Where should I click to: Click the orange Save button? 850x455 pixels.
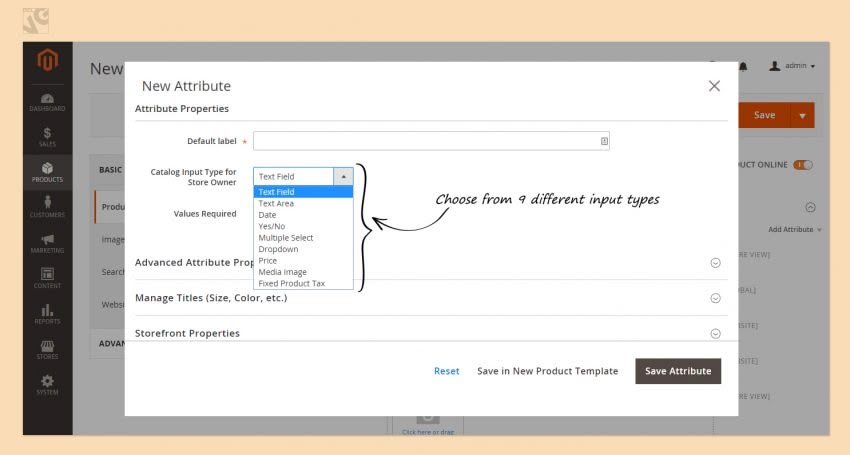764,116
